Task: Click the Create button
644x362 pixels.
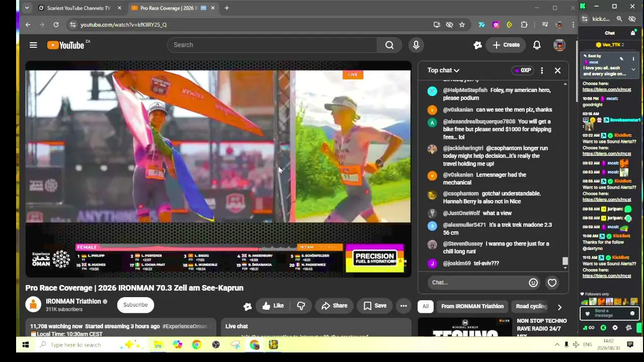Action: pos(506,45)
